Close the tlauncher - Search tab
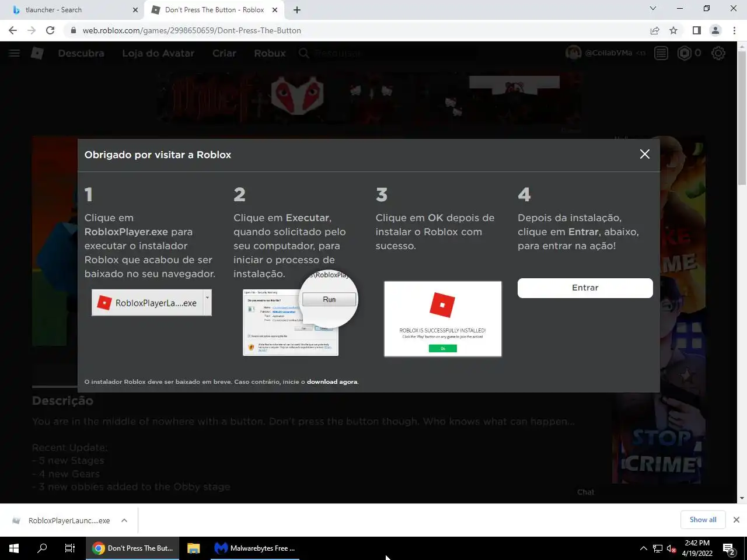 [135, 10]
